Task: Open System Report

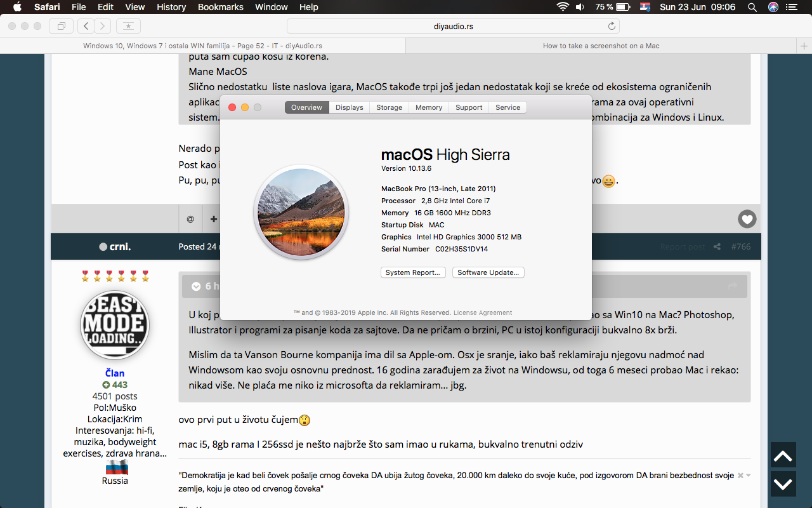Action: [x=413, y=272]
